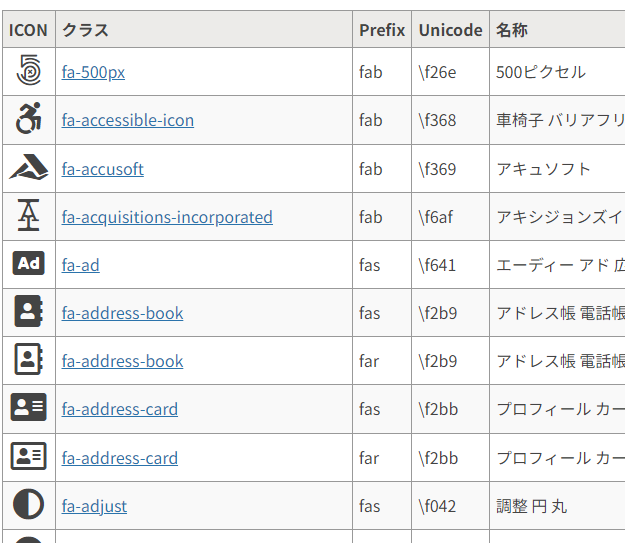
Task: Click the 500ピクセル name cell
Action: point(557,72)
